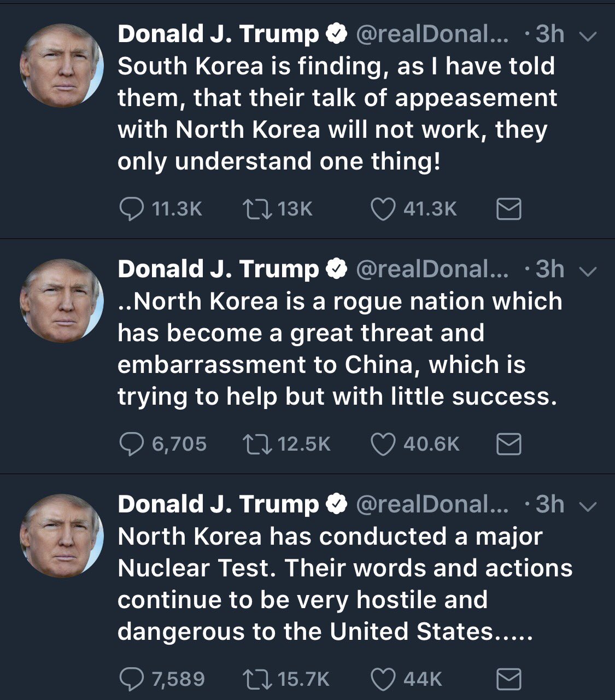Open profile picture on the first tweet
The width and height of the screenshot is (615, 700).
62,66
